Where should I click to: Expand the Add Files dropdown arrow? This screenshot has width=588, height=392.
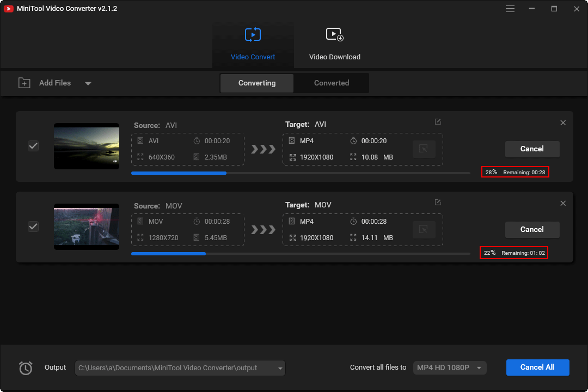[x=88, y=83]
